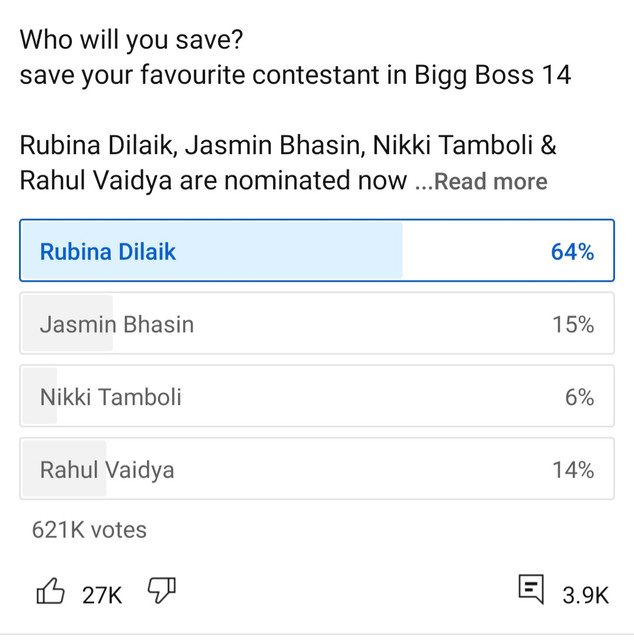Open comments via the comment icon
The image size is (634, 640).
click(x=531, y=591)
